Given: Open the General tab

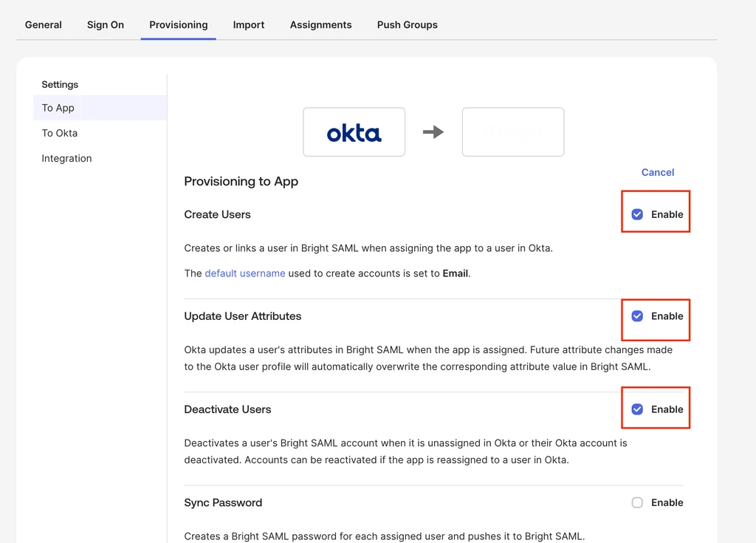Looking at the screenshot, I should tap(44, 24).
